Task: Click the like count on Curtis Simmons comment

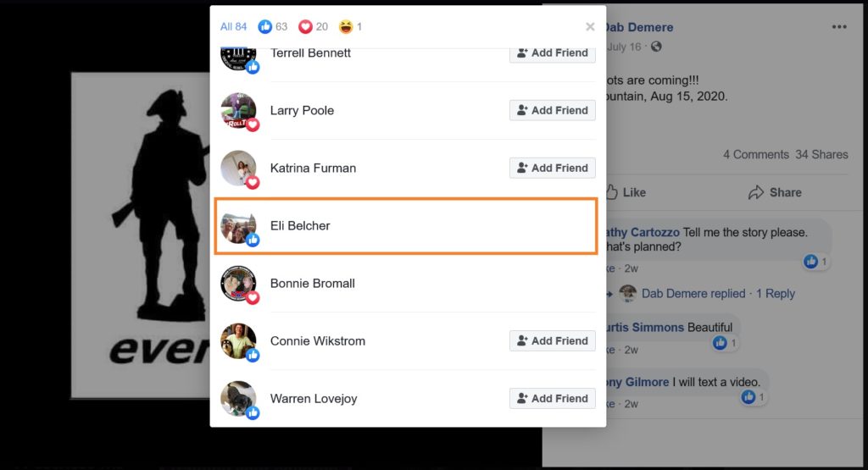Action: 726,343
